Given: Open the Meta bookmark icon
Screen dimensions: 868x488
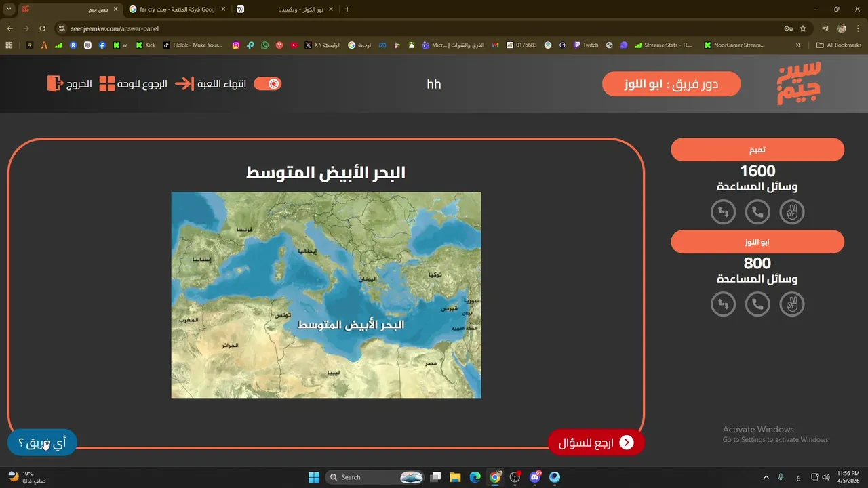Looking at the screenshot, I should (x=382, y=45).
